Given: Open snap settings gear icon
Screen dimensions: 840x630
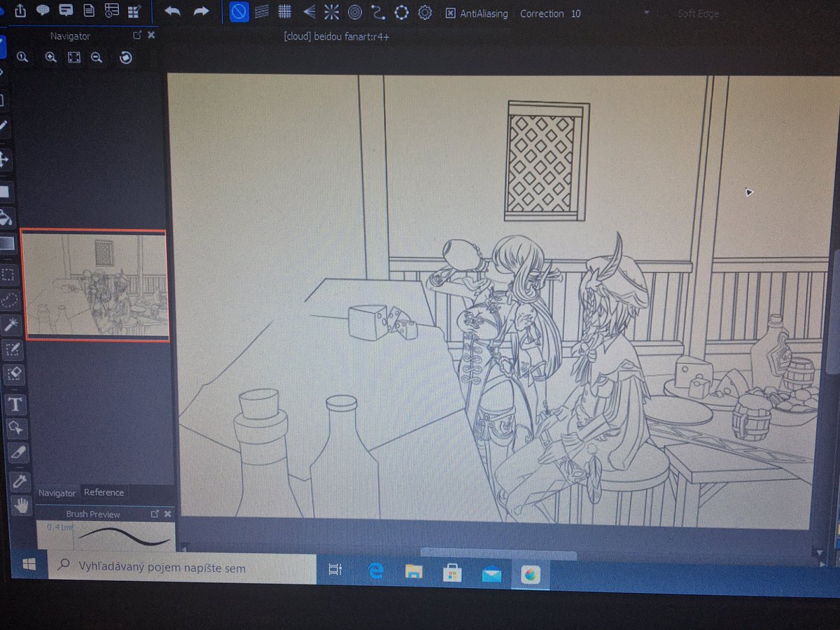Looking at the screenshot, I should point(425,13).
